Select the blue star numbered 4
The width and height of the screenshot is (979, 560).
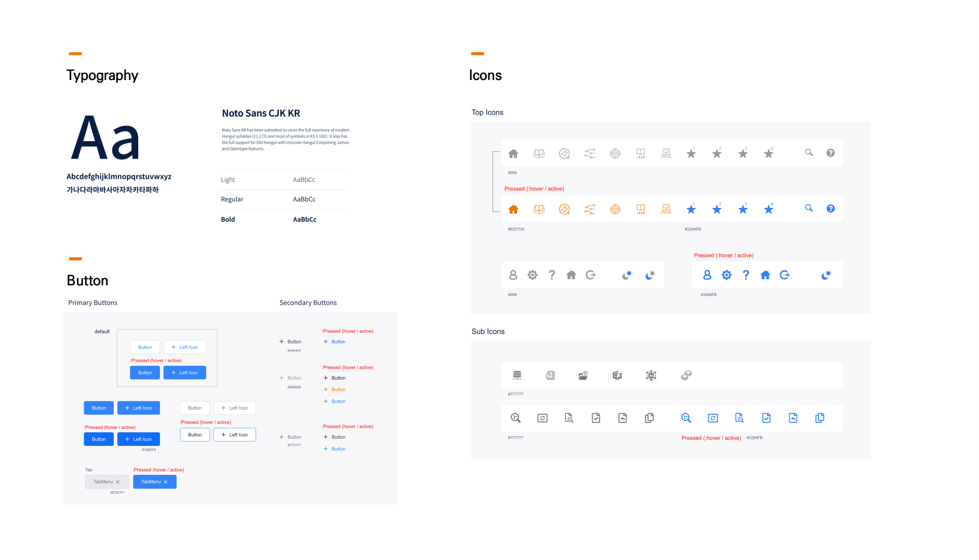[x=768, y=208]
